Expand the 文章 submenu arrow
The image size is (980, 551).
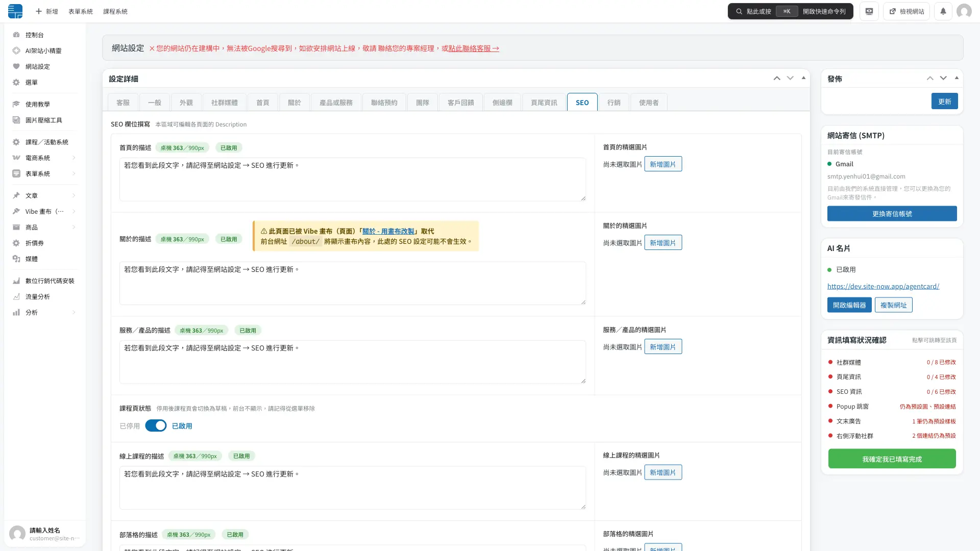pyautogui.click(x=74, y=195)
